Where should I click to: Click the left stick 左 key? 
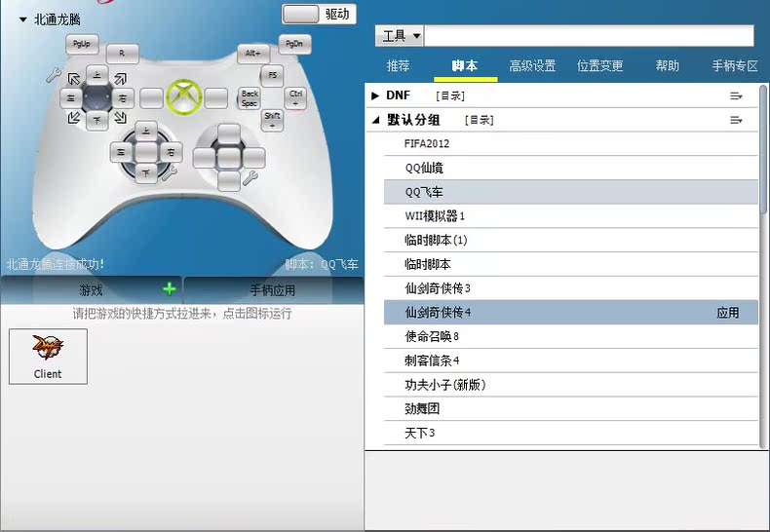[x=71, y=98]
